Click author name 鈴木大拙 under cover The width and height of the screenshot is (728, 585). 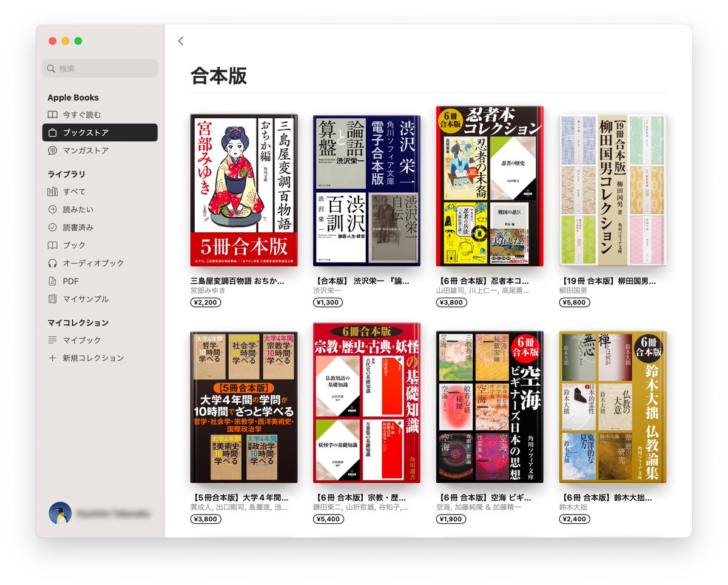[573, 507]
